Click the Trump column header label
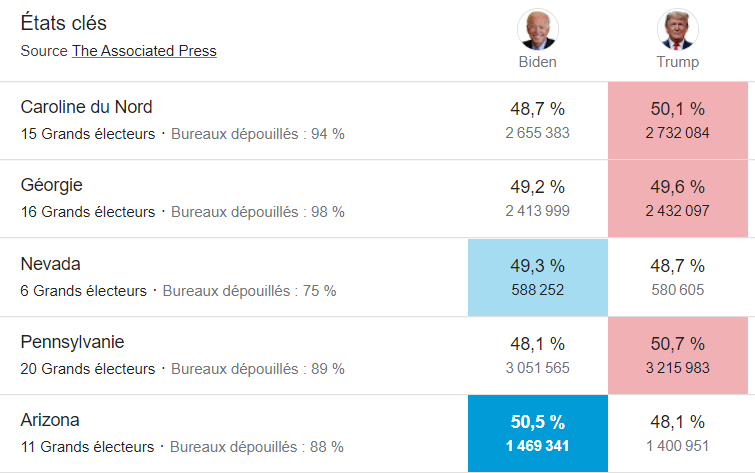 677,62
